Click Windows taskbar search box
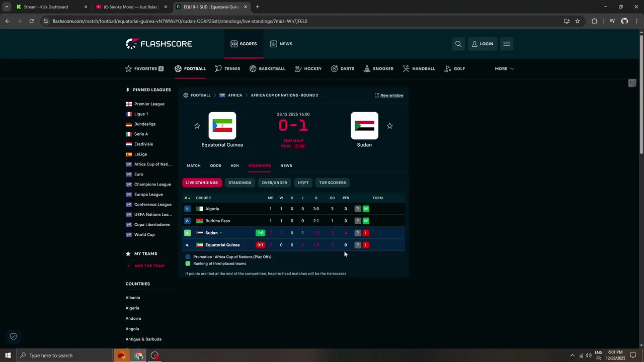Image resolution: width=644 pixels, height=362 pixels. point(64,355)
